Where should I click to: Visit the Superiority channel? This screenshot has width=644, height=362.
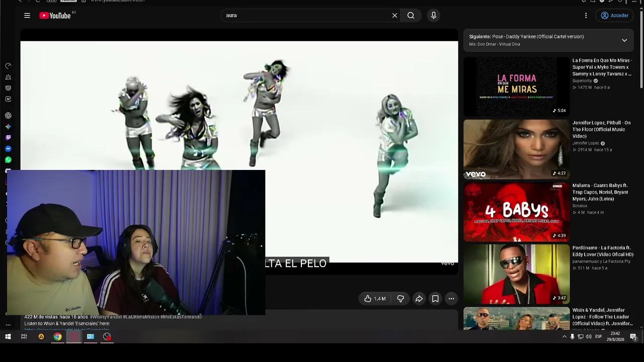pyautogui.click(x=582, y=81)
